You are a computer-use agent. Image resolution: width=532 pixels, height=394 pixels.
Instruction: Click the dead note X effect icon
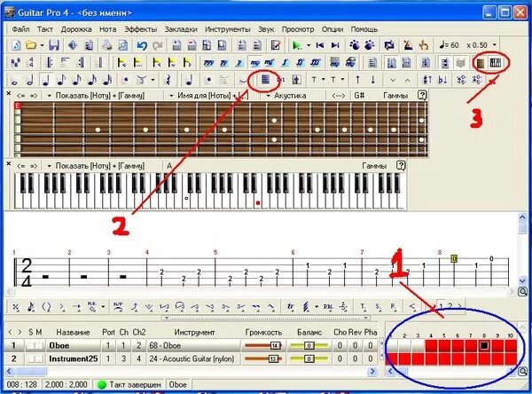(16, 307)
